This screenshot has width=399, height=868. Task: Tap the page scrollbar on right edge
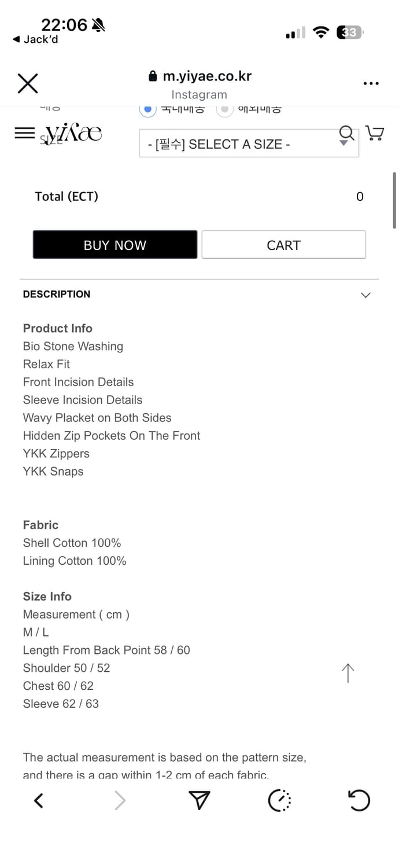(x=394, y=200)
